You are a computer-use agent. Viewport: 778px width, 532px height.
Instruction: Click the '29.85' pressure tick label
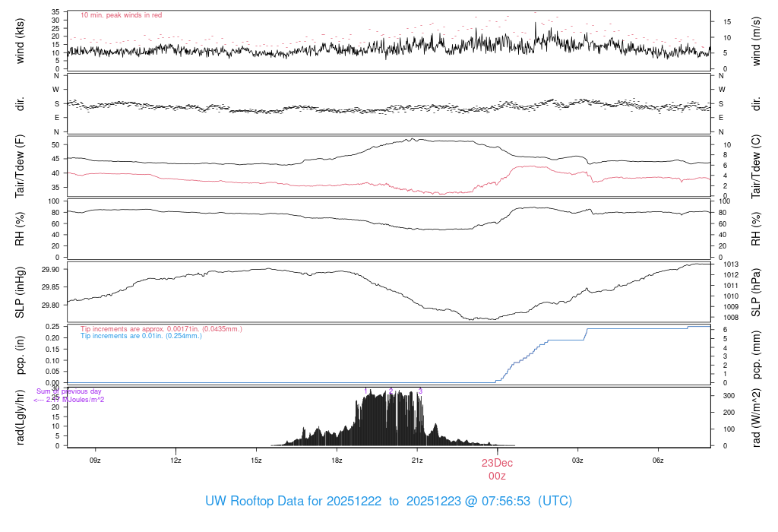51,287
